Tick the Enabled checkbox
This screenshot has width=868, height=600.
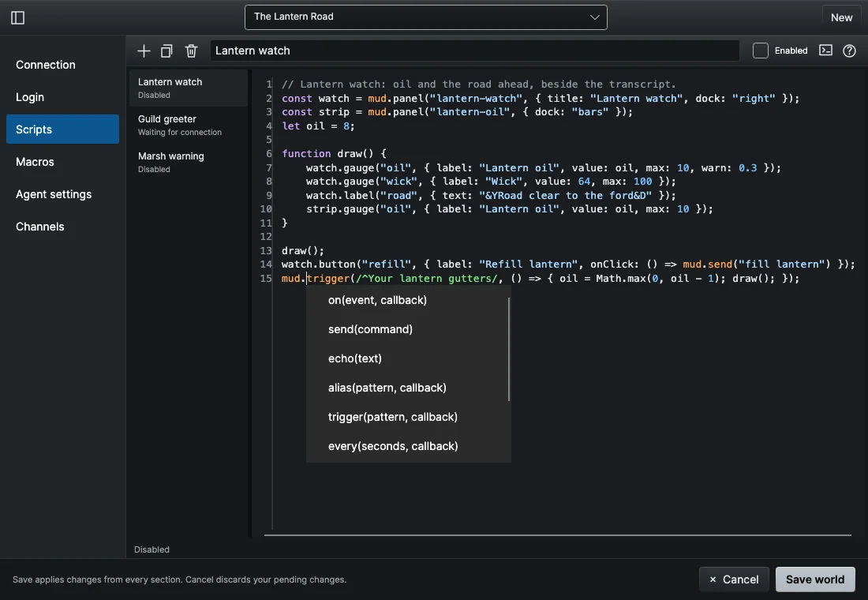760,51
